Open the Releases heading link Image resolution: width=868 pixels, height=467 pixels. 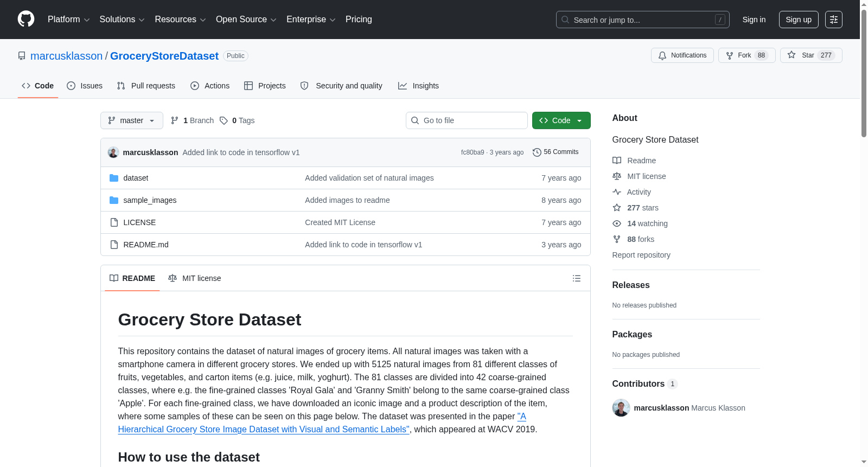(631, 285)
